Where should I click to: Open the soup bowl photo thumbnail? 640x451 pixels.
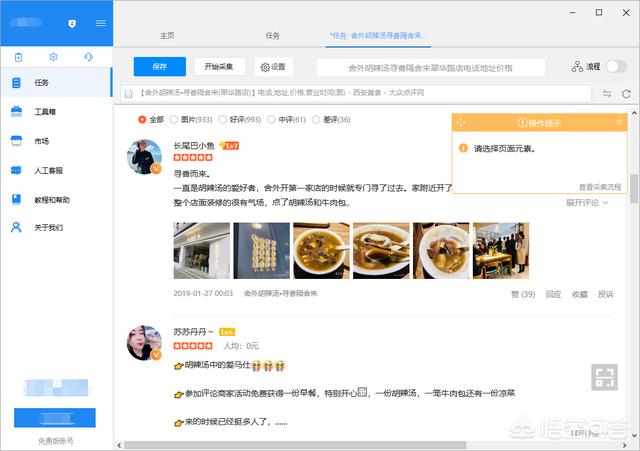321,250
